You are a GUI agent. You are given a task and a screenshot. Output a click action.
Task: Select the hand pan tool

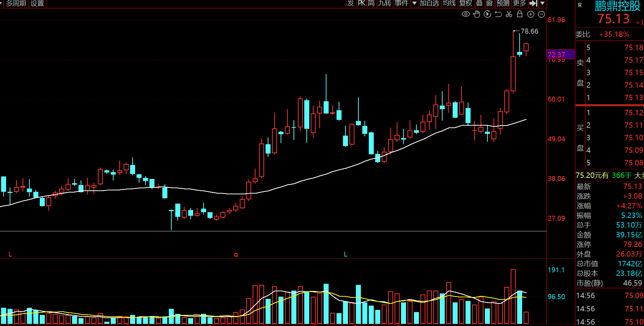pyautogui.click(x=477, y=14)
